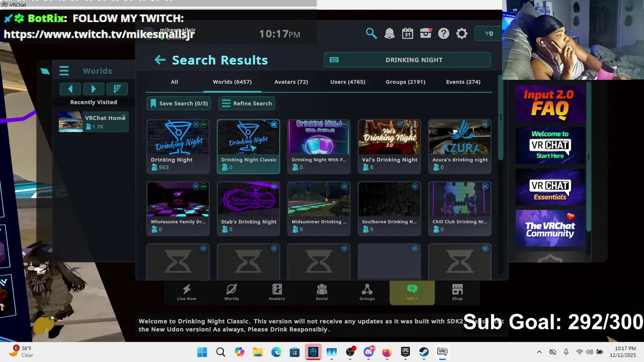
Task: Switch to the Users (4765) tab
Action: pyautogui.click(x=348, y=82)
